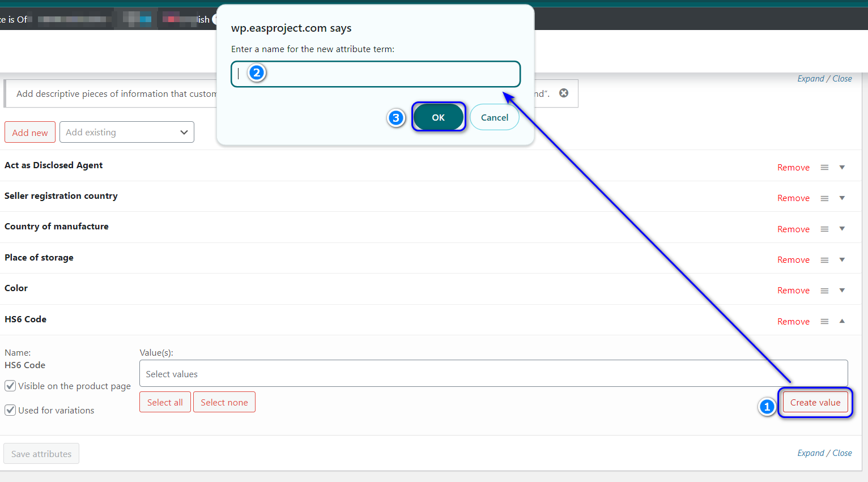Click the Create value button
This screenshot has width=868, height=482.
pos(815,402)
